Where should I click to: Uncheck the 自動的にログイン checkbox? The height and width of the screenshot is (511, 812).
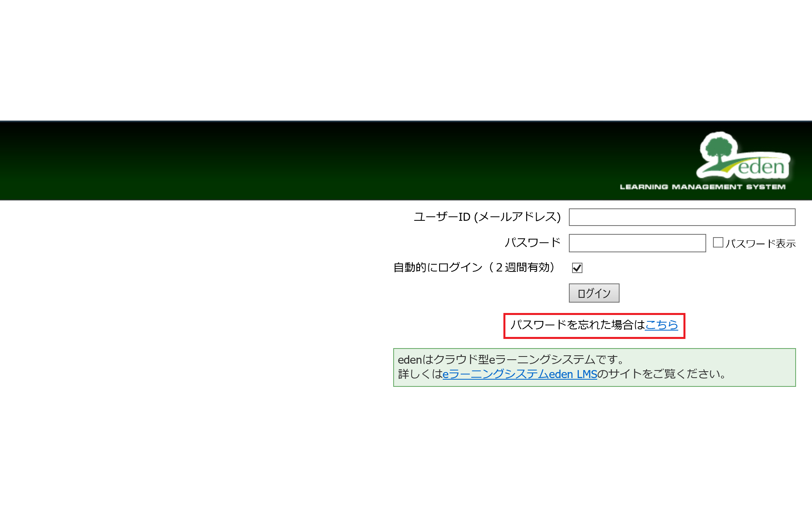coord(577,268)
